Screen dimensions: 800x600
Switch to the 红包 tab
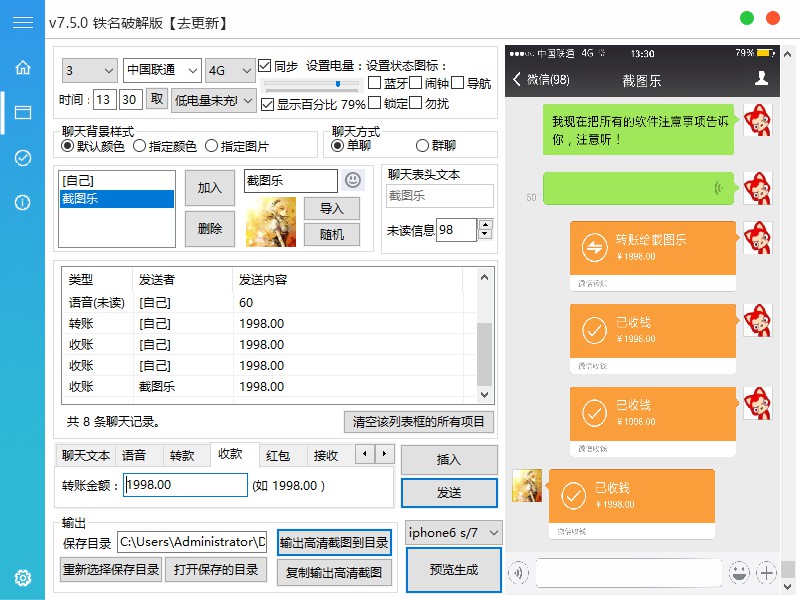pyautogui.click(x=278, y=455)
